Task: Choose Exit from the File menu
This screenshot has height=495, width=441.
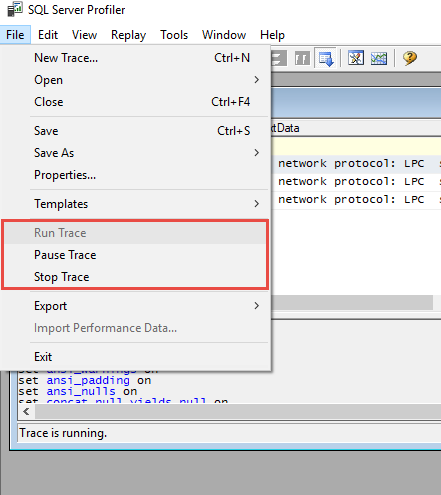Action: [x=136, y=357]
